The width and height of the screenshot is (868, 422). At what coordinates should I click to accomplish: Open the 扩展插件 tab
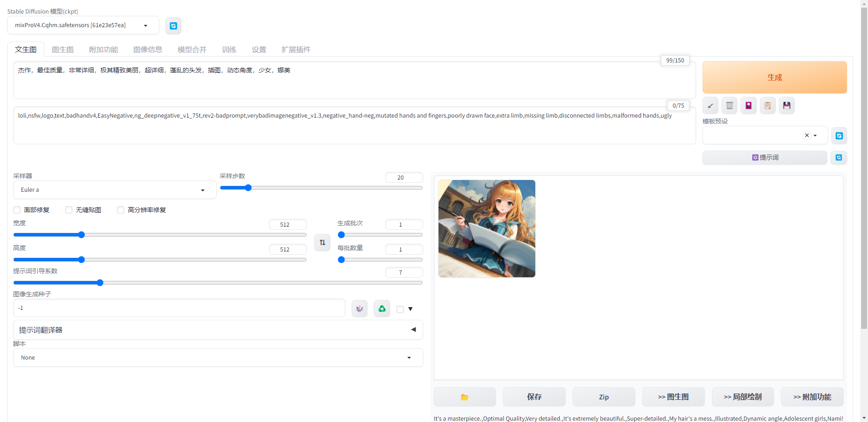click(296, 49)
